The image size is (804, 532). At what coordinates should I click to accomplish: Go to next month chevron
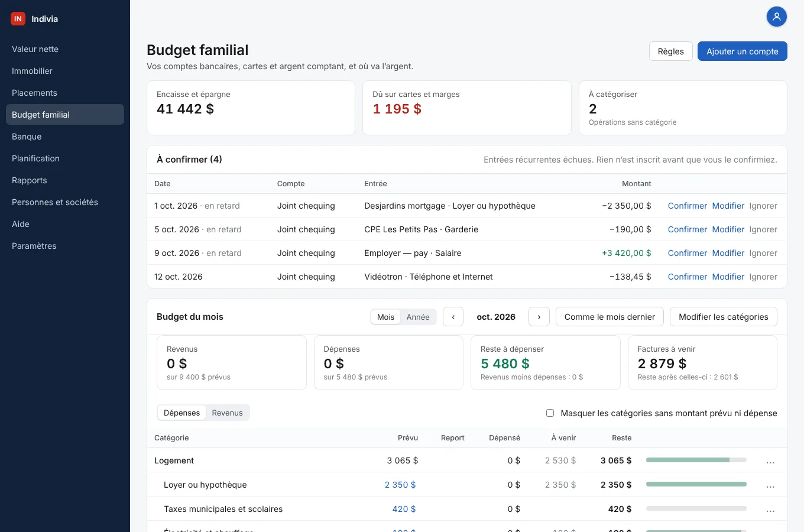click(539, 317)
